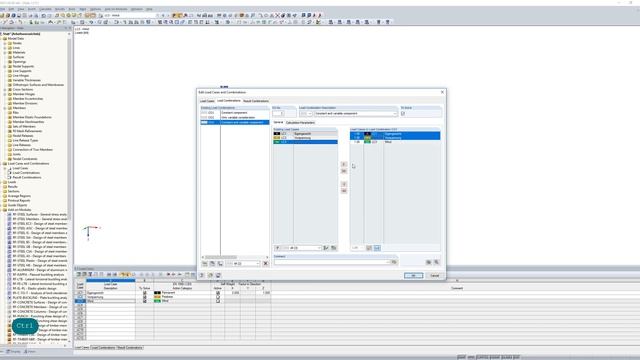Viewport: 640px width, 360px height.
Task: Open the load case filter dropdown under Existing Load Cases
Action: tap(319, 248)
